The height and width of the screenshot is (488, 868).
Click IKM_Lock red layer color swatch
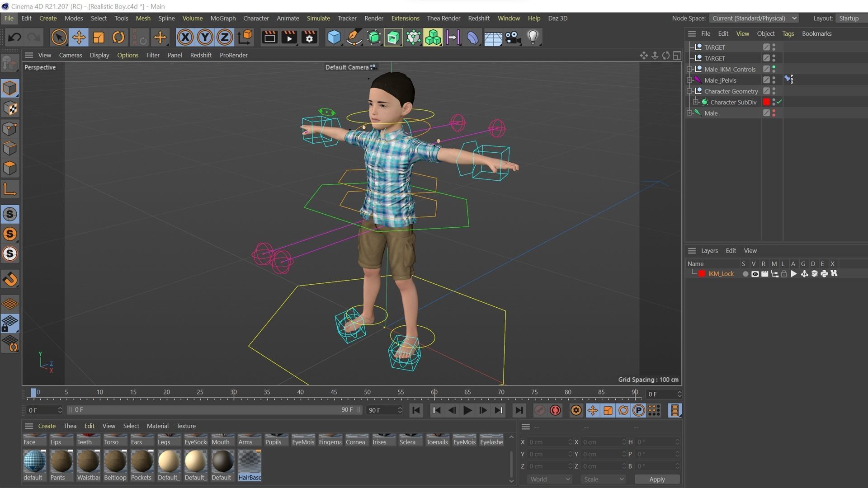pyautogui.click(x=702, y=274)
